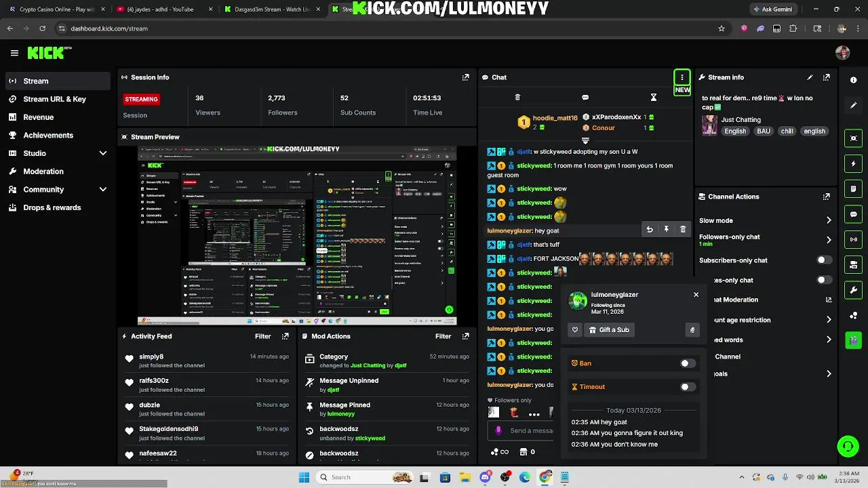Screen dimensions: 868x488
Task: Click the broadcast signal icon in right sidebar
Action: click(853, 239)
